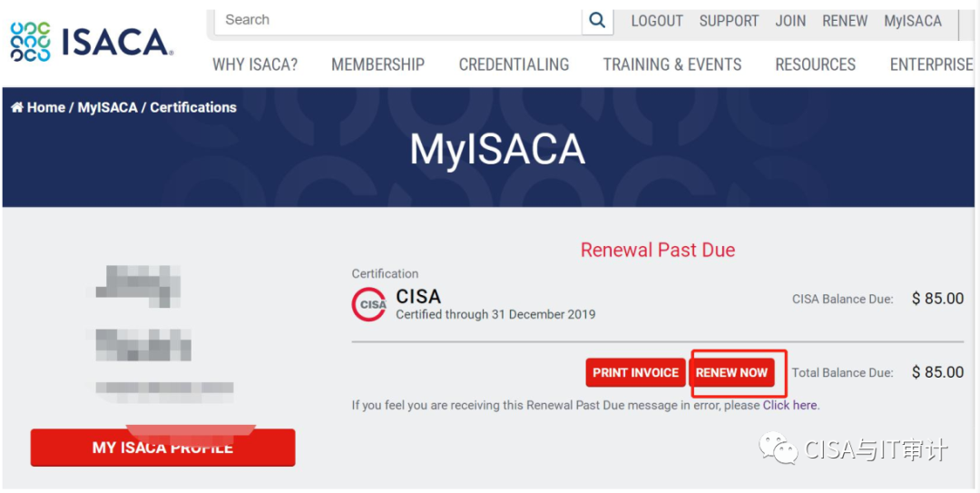
Task: Type in the Search field
Action: point(399,20)
